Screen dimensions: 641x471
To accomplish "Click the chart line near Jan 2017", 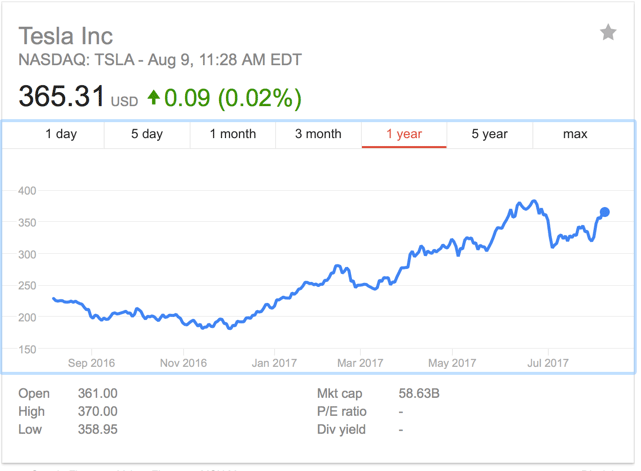I will tap(272, 299).
